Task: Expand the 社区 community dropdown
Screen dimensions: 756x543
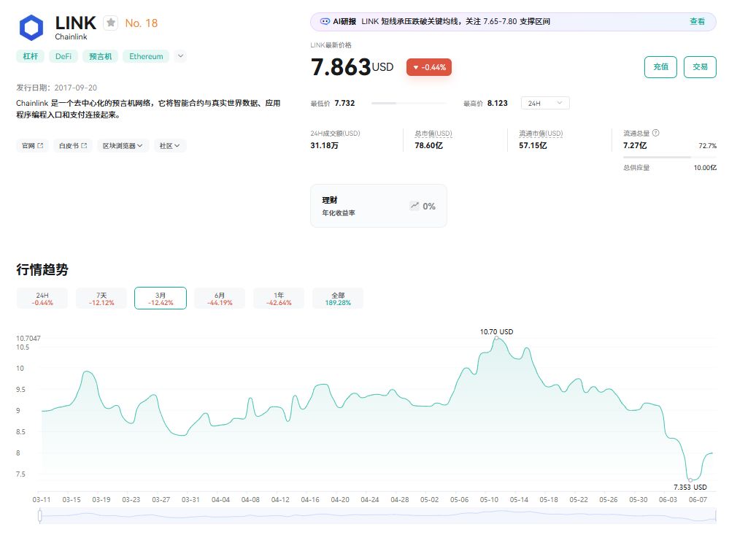Action: 170,146
